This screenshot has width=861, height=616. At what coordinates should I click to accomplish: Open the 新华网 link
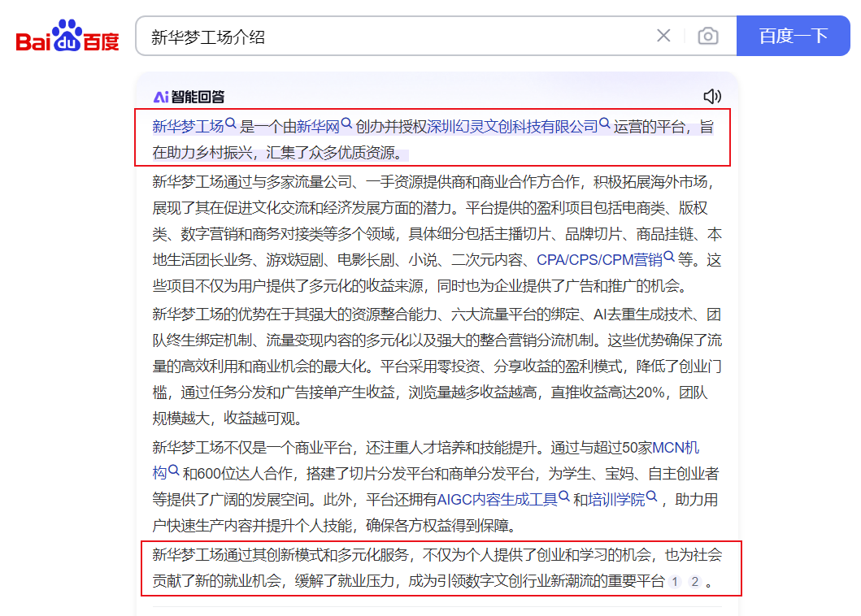point(318,127)
